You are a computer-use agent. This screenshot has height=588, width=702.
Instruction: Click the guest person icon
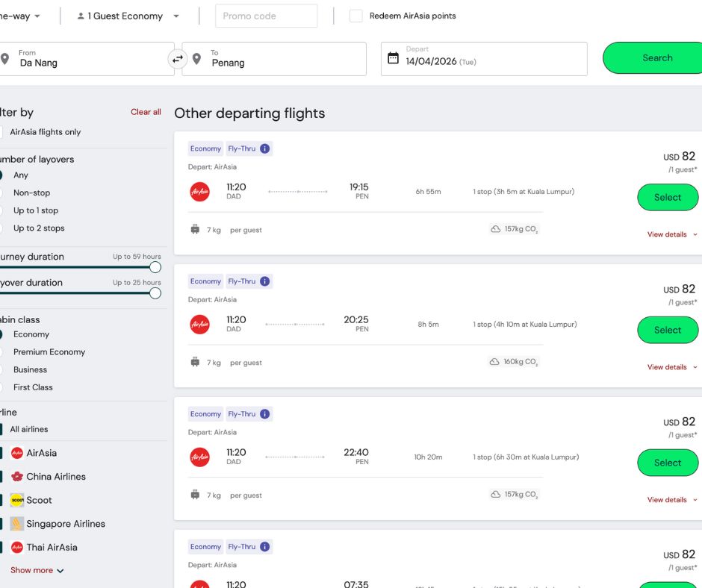(x=81, y=16)
